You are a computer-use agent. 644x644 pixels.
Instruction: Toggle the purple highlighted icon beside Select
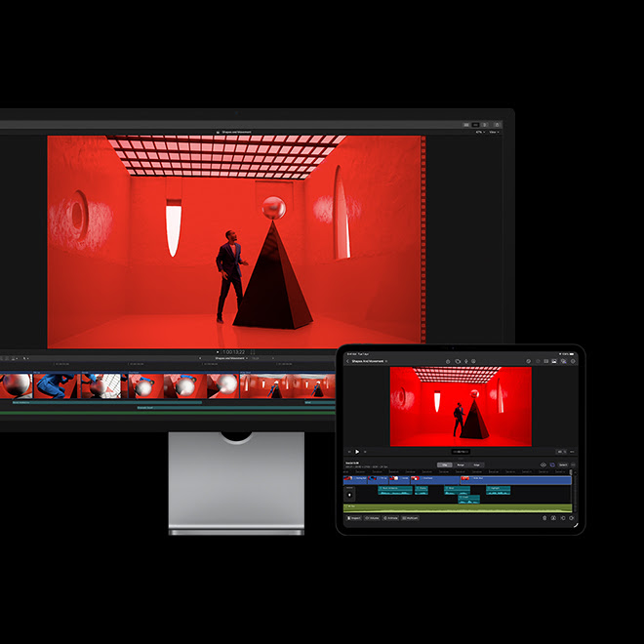coord(552,464)
